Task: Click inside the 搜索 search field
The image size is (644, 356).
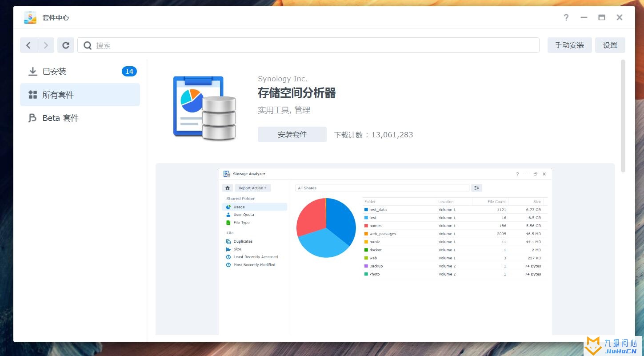Action: [308, 45]
